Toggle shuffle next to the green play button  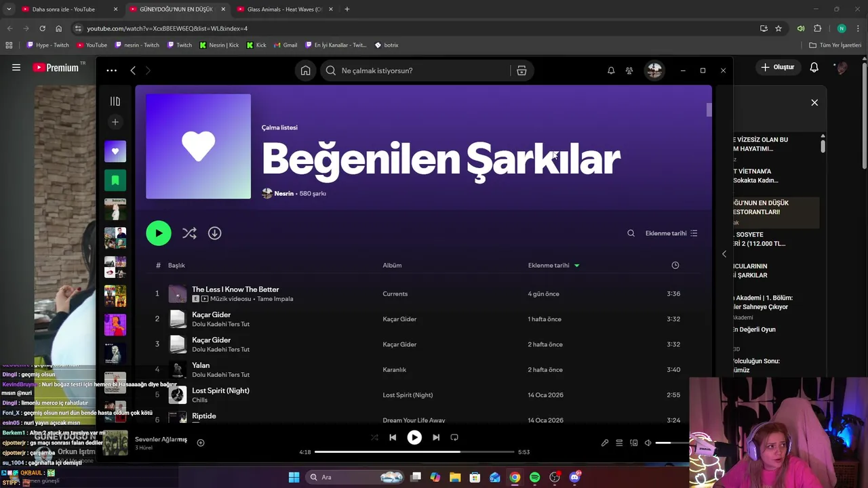[189, 233]
